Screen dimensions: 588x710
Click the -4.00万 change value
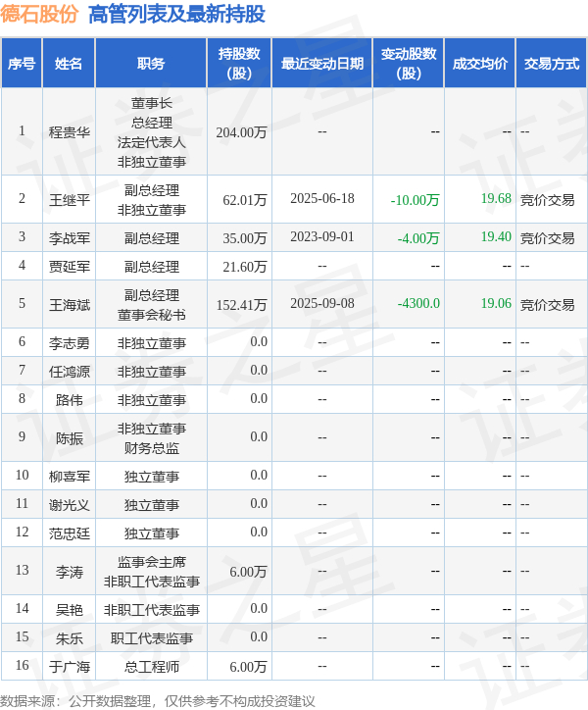(x=418, y=237)
